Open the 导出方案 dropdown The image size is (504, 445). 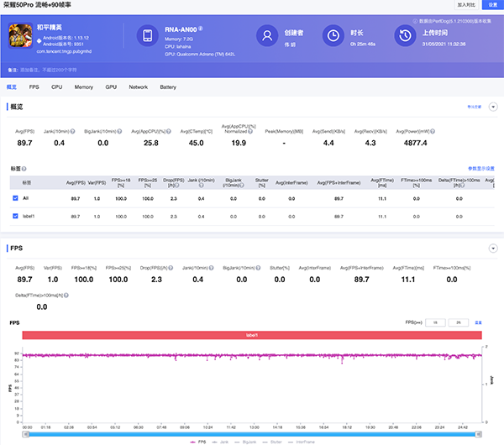click(x=474, y=107)
